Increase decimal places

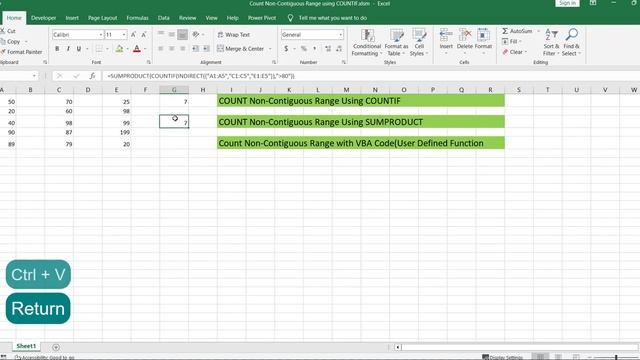tap(328, 49)
